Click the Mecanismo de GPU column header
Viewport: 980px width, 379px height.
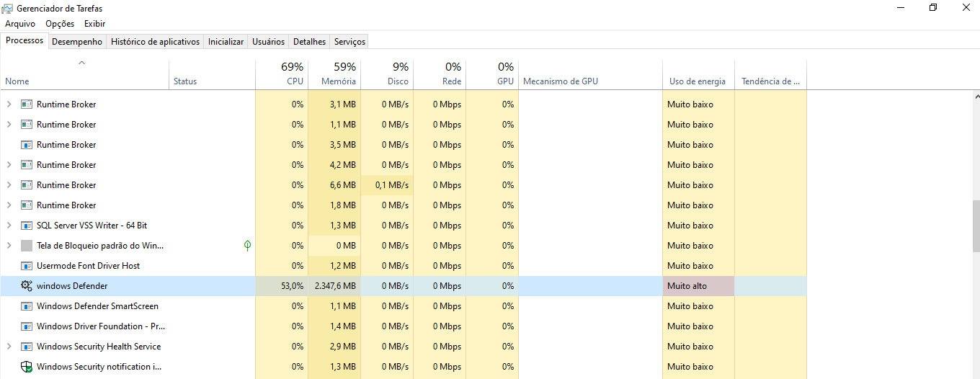[590, 74]
